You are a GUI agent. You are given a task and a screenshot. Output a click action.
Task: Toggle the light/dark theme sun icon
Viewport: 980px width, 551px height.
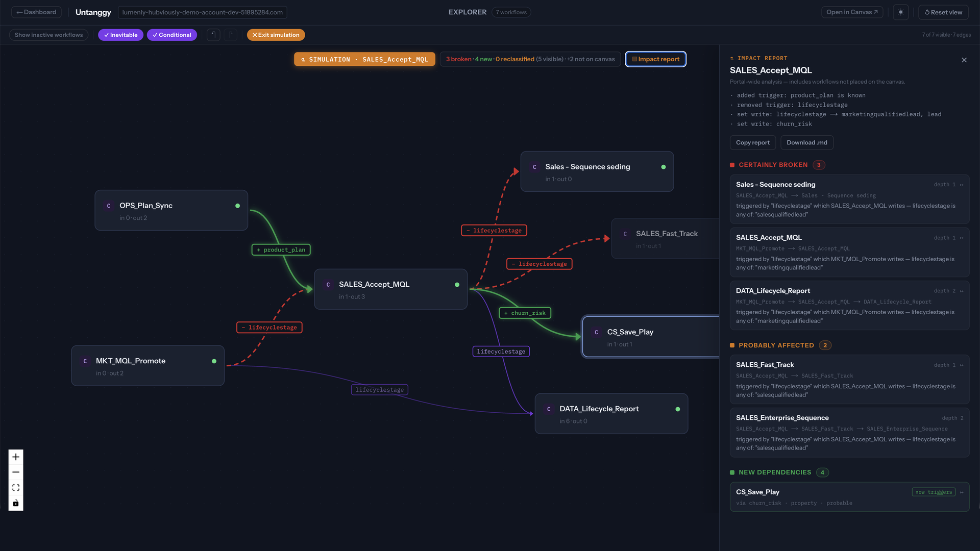[x=901, y=12]
